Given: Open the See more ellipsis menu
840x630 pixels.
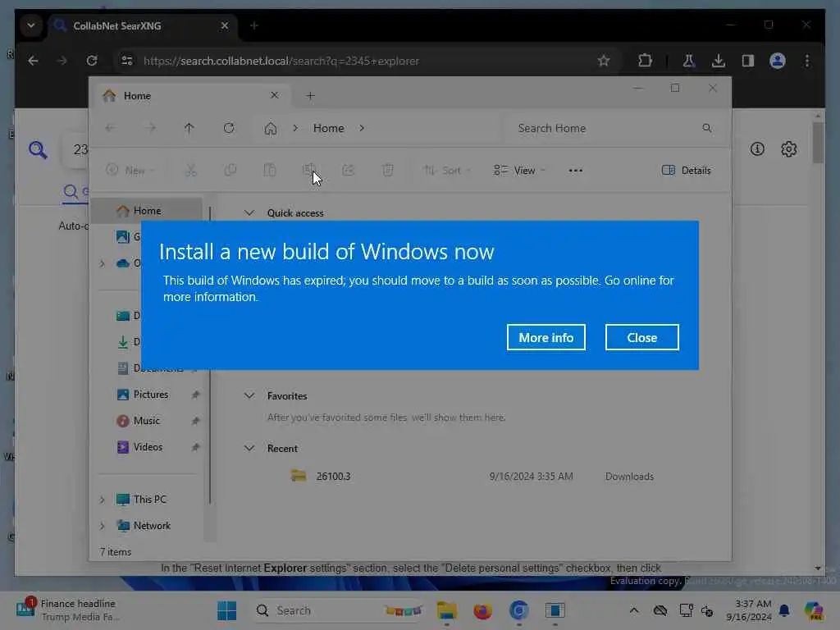Looking at the screenshot, I should (575, 171).
